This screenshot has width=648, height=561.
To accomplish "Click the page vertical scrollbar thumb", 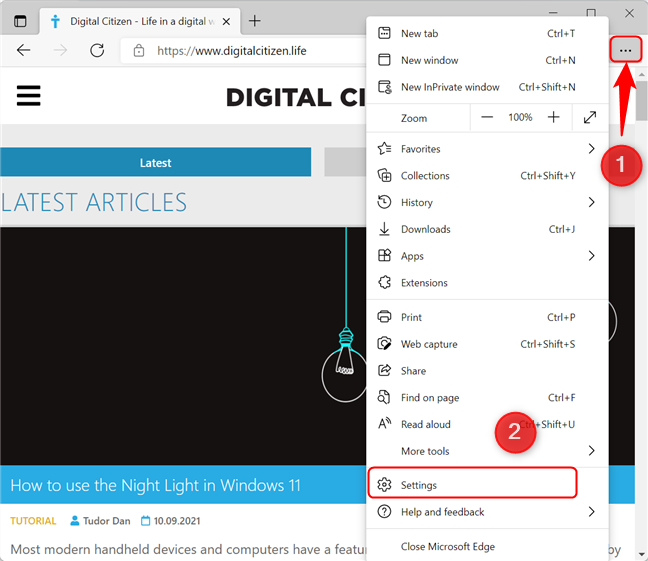I will (641, 99).
